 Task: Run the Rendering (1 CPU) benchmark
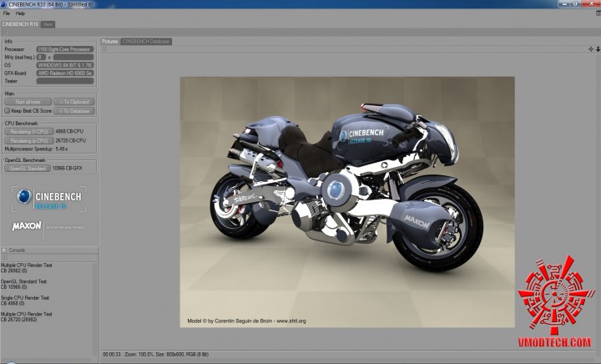coord(29,131)
